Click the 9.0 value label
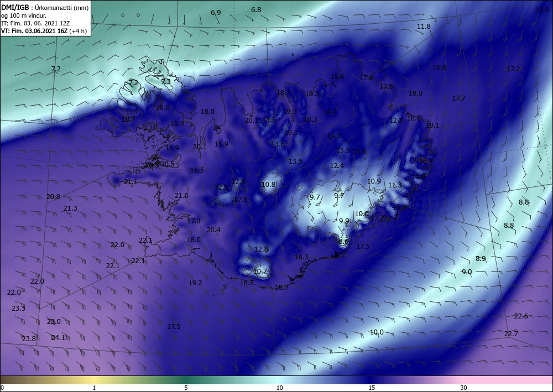The height and width of the screenshot is (392, 553). pyautogui.click(x=467, y=272)
